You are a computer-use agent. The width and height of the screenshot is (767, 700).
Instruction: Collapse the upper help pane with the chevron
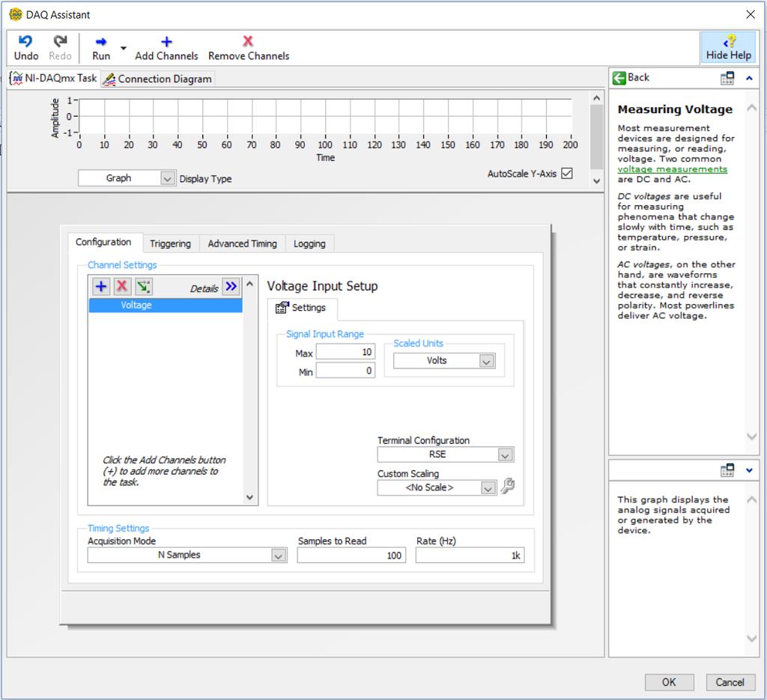pos(749,78)
